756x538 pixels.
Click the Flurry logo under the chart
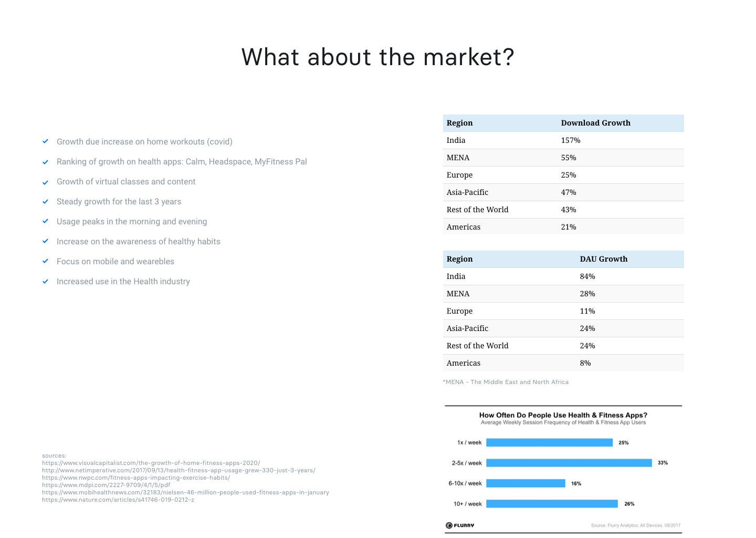coord(460,525)
